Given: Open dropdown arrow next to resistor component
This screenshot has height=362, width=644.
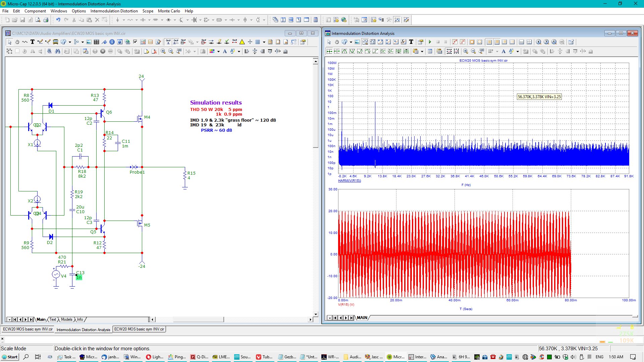Looking at the screenshot, I should (x=137, y=20).
